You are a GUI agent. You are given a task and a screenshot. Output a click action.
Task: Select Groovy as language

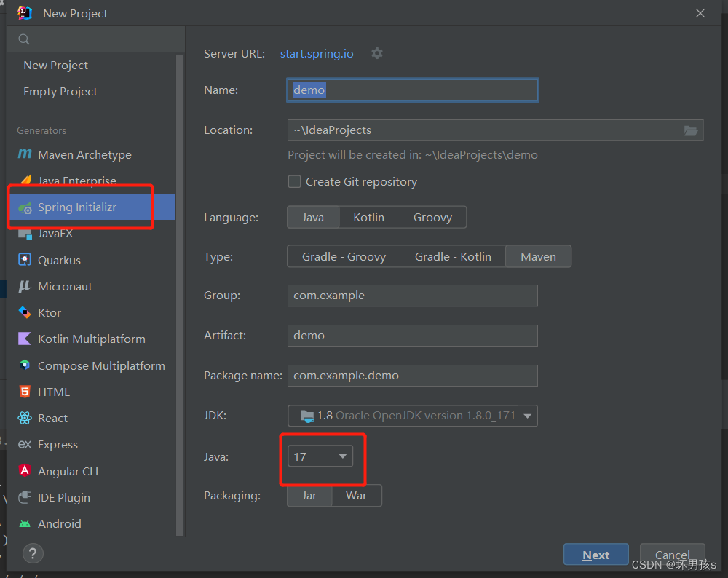(432, 217)
